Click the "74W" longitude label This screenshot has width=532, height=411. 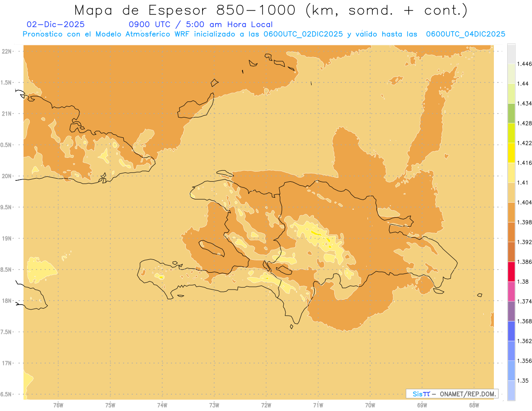(x=162, y=405)
